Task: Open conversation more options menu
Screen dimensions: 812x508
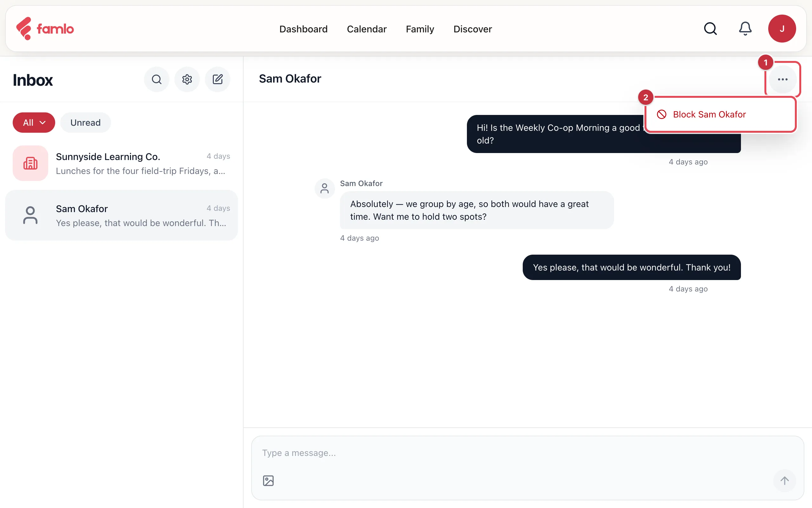Action: coord(783,79)
